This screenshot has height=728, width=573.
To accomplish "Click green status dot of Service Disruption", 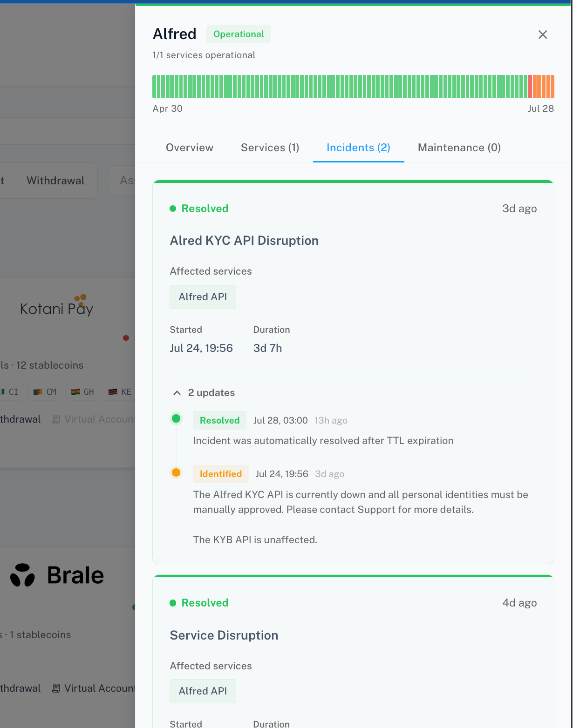I will pos(173,603).
